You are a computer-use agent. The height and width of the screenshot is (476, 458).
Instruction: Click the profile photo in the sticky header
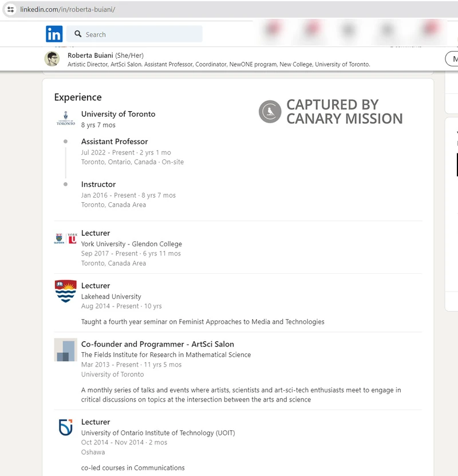click(x=52, y=58)
